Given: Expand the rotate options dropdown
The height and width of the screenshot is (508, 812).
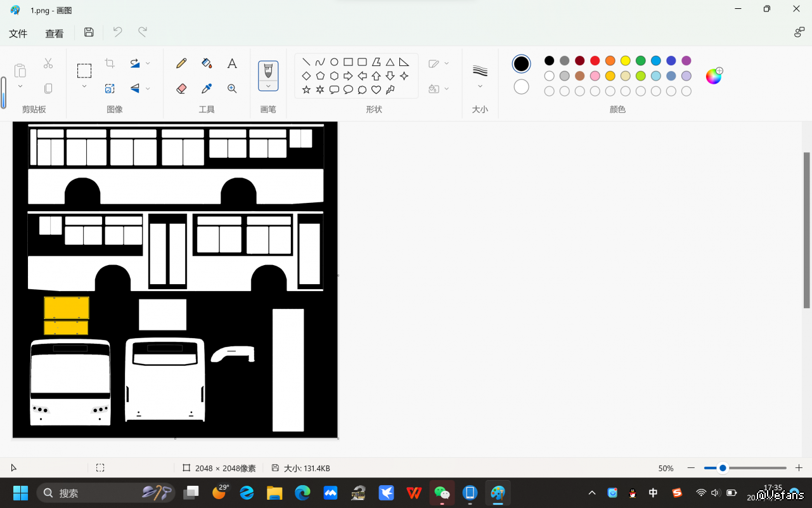Looking at the screenshot, I should coord(148,63).
